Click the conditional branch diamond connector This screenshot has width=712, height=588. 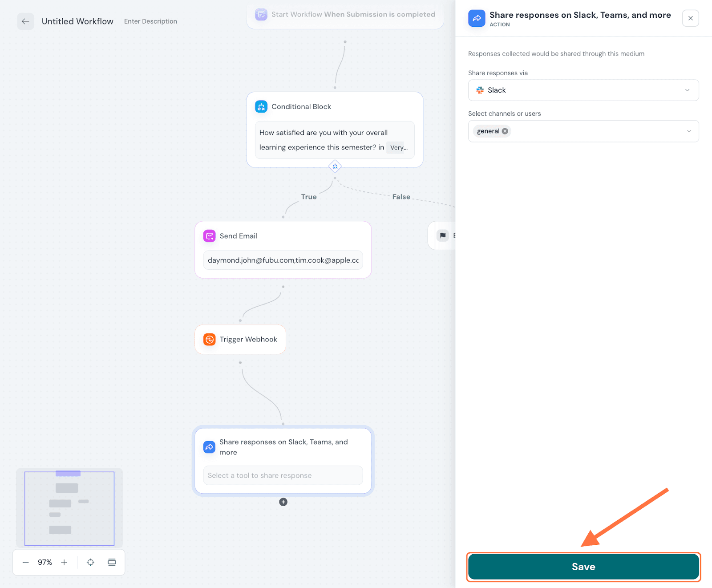click(335, 166)
